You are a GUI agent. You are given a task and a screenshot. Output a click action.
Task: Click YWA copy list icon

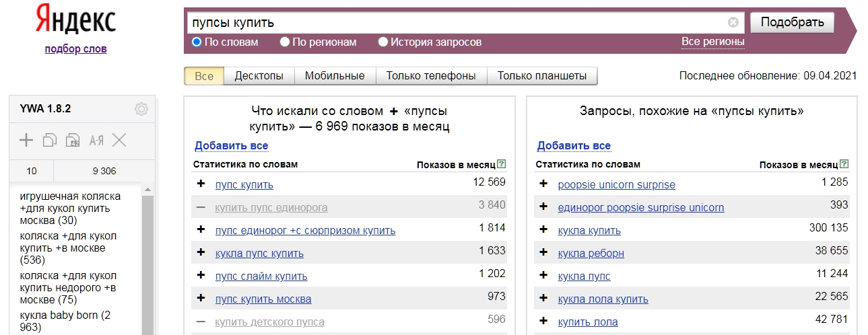50,140
